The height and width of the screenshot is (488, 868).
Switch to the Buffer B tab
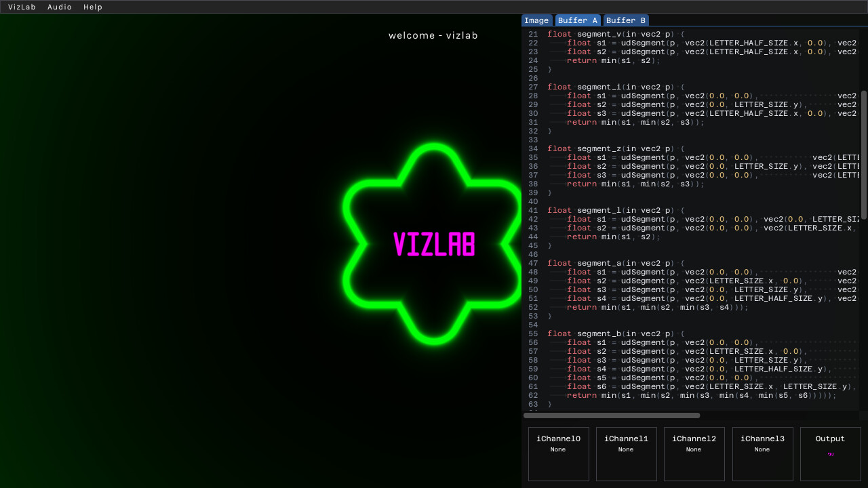tap(625, 20)
